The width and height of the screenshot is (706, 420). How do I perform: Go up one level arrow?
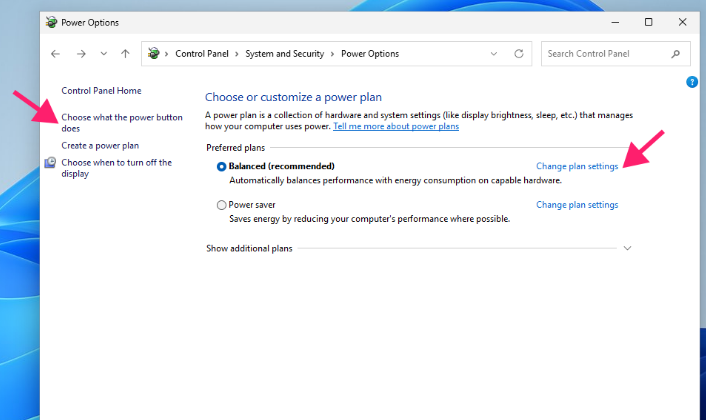125,54
